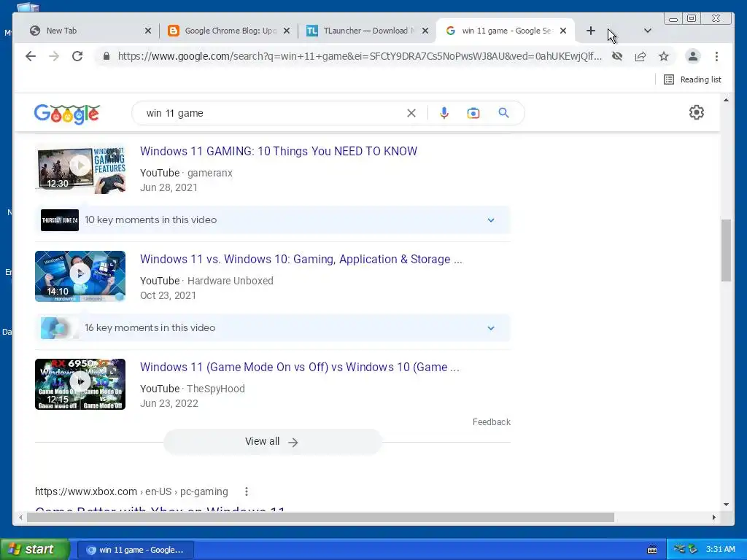
Task: Open Google search settings gear
Action: click(697, 112)
